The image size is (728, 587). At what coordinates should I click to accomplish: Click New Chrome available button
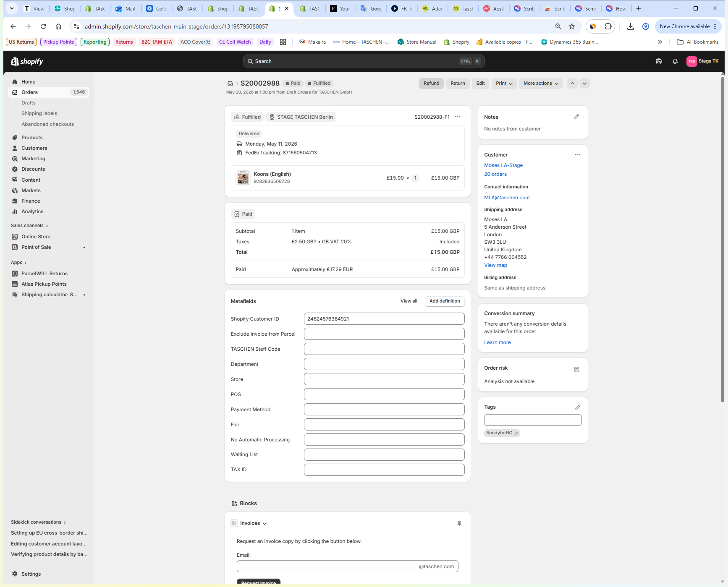(688, 26)
